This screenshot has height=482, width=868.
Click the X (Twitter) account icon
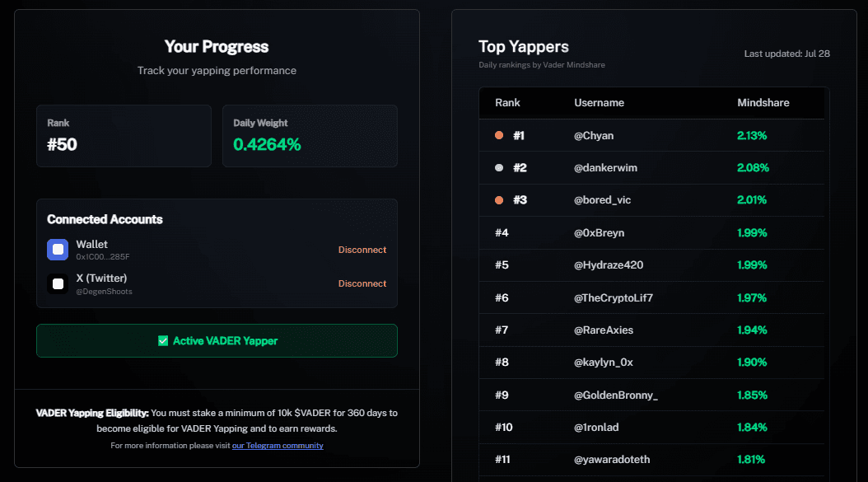coord(58,283)
